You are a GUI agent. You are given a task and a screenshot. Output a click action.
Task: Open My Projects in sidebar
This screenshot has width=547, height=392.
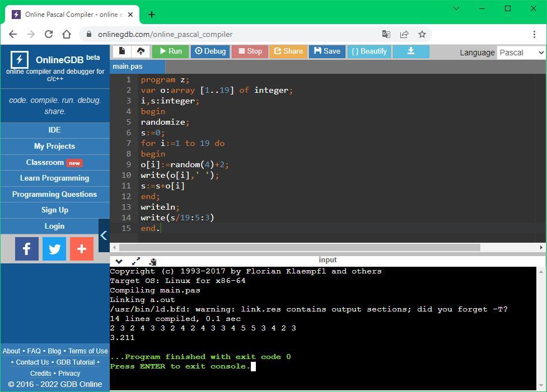click(55, 147)
